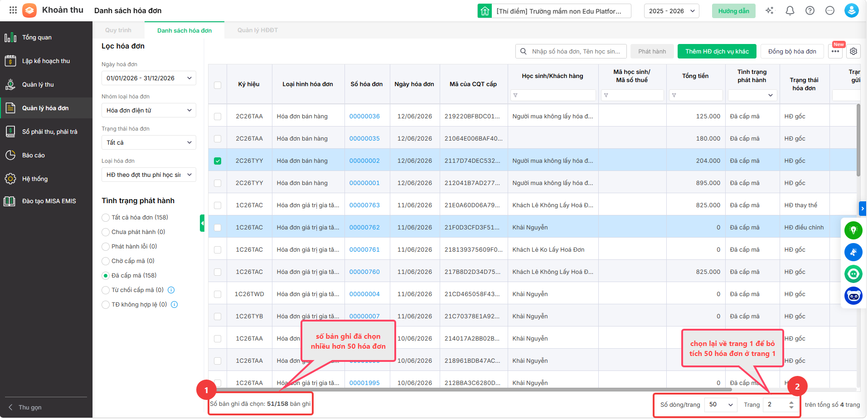Toggle the select-all header checkbox
868x419 pixels.
coord(218,85)
